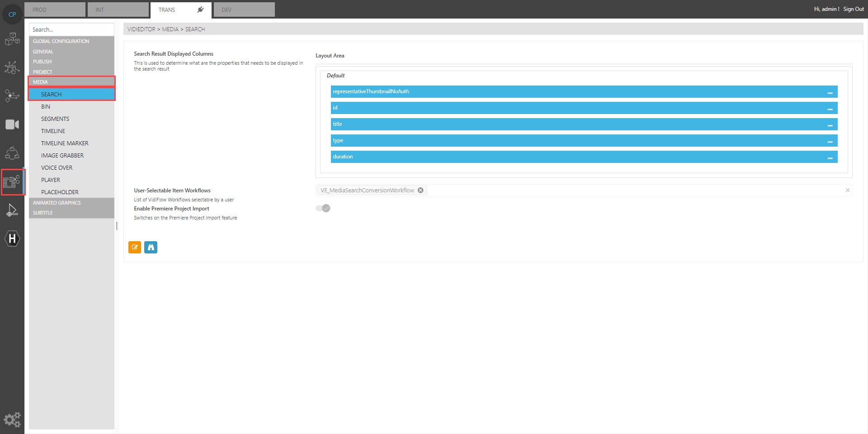Click the orange edit configuration button
This screenshot has width=868, height=434.
(135, 247)
